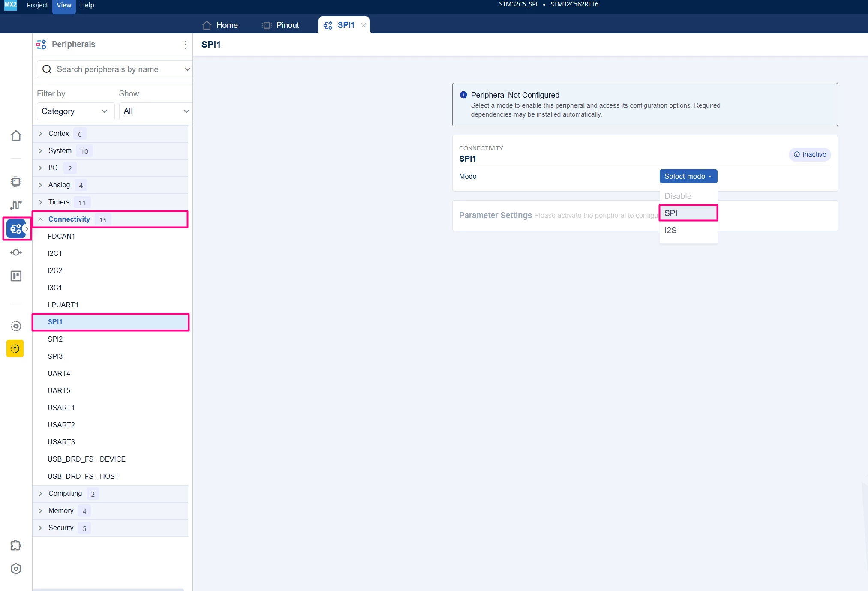Select I3C1 peripheral
Screen dimensions: 868x591
click(x=110, y=288)
